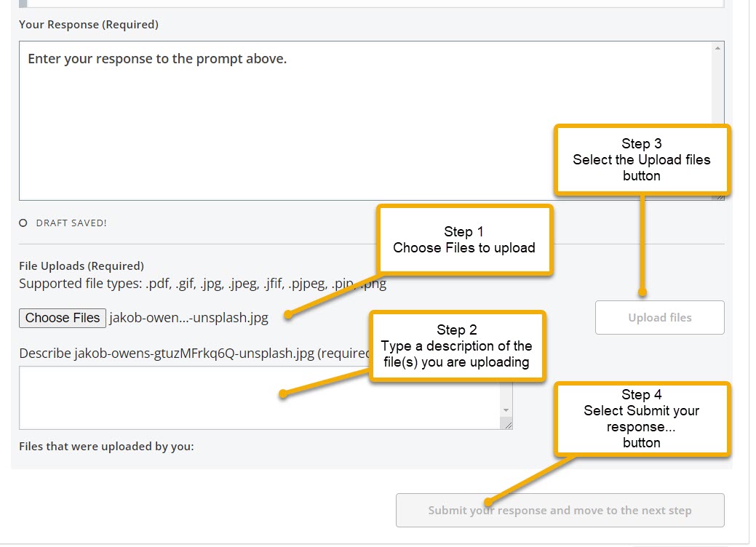Click the Step 4 Submit response callout
756x547 pixels.
[x=641, y=419]
